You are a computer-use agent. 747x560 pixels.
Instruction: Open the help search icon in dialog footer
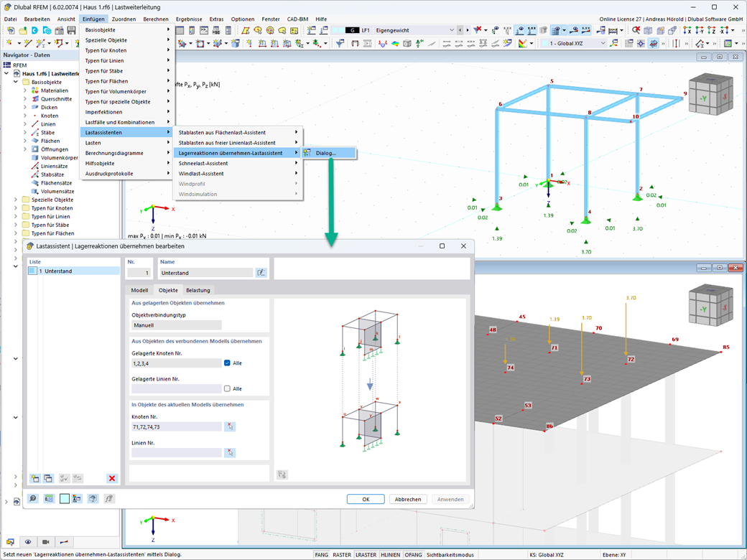(x=33, y=498)
